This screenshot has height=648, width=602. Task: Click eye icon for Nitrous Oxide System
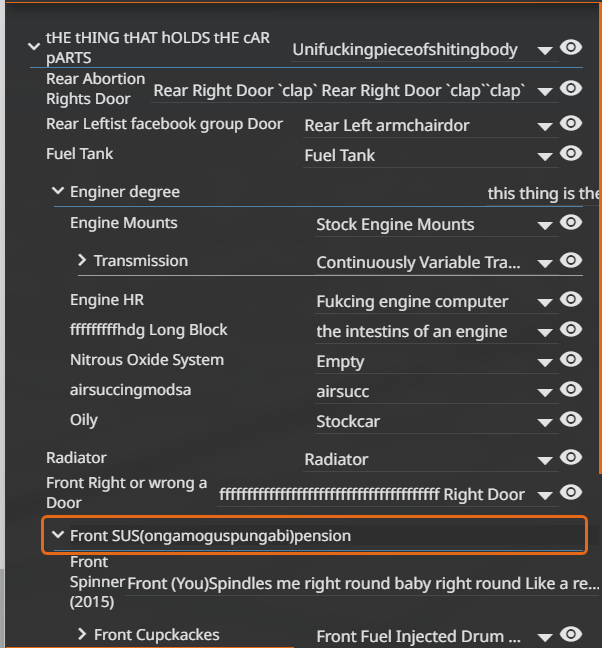tap(571, 360)
